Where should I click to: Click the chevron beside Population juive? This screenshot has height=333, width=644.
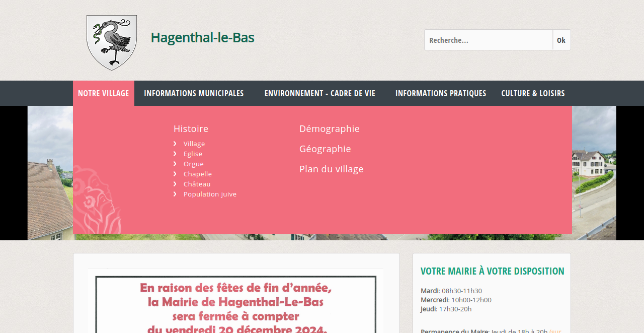coord(175,194)
